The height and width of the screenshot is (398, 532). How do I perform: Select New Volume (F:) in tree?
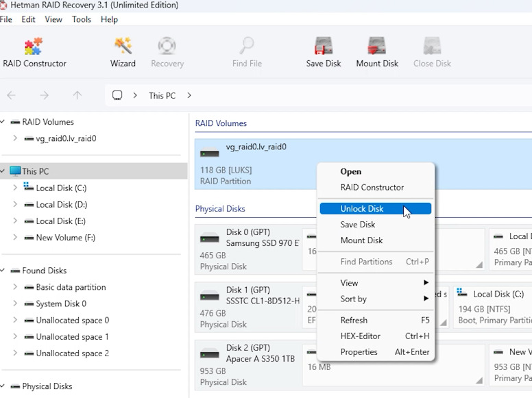(66, 238)
